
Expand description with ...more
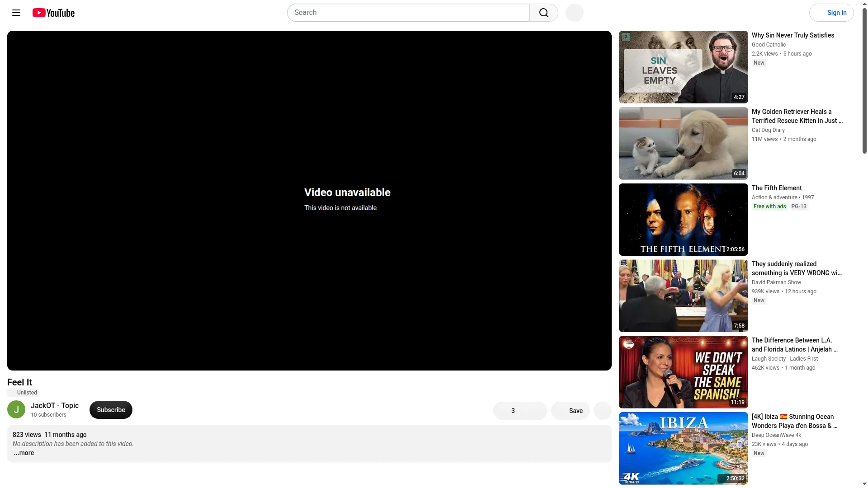click(x=24, y=453)
